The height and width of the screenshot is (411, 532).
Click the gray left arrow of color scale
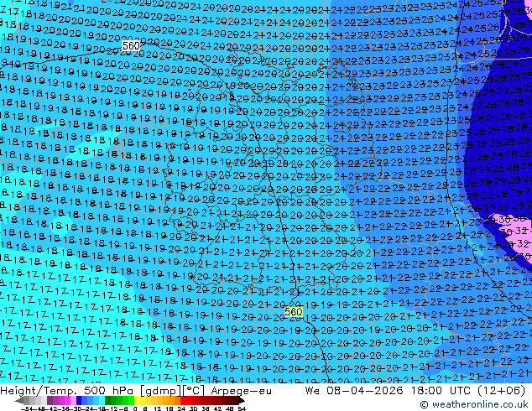[x=19, y=401]
